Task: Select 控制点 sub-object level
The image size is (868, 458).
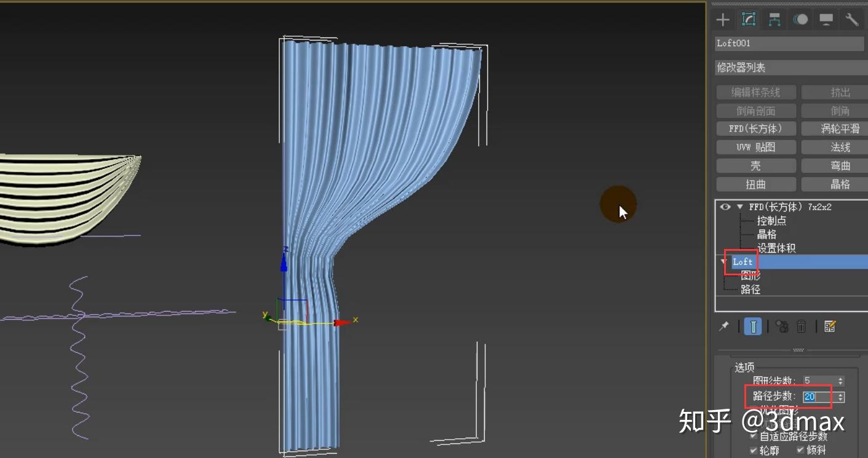Action: (x=771, y=221)
